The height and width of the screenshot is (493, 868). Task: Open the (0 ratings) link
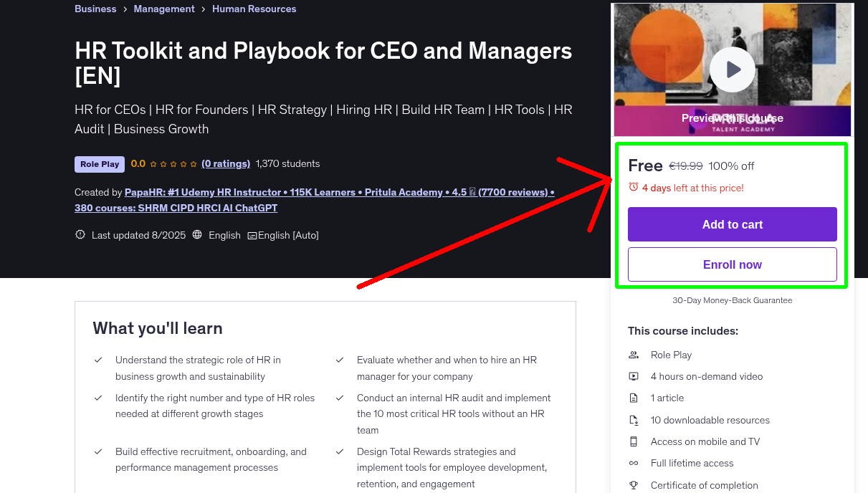226,163
